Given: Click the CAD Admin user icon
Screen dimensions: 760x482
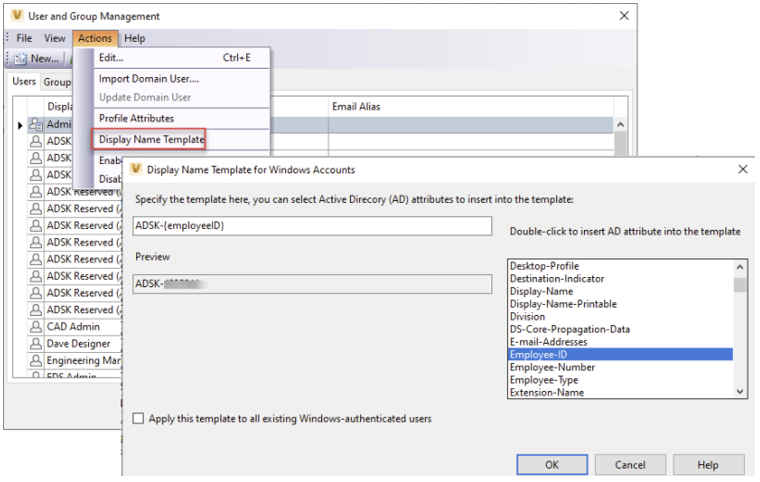Looking at the screenshot, I should click(x=36, y=327).
